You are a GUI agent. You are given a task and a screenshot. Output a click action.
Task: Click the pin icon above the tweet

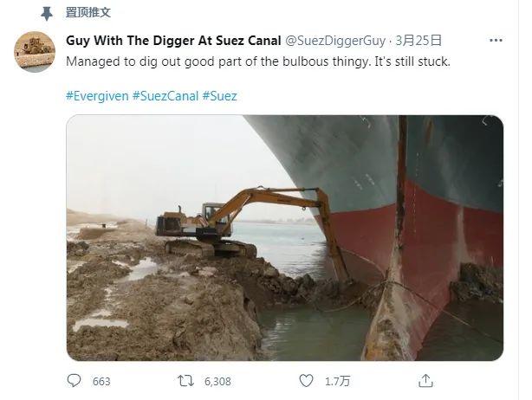click(x=48, y=13)
